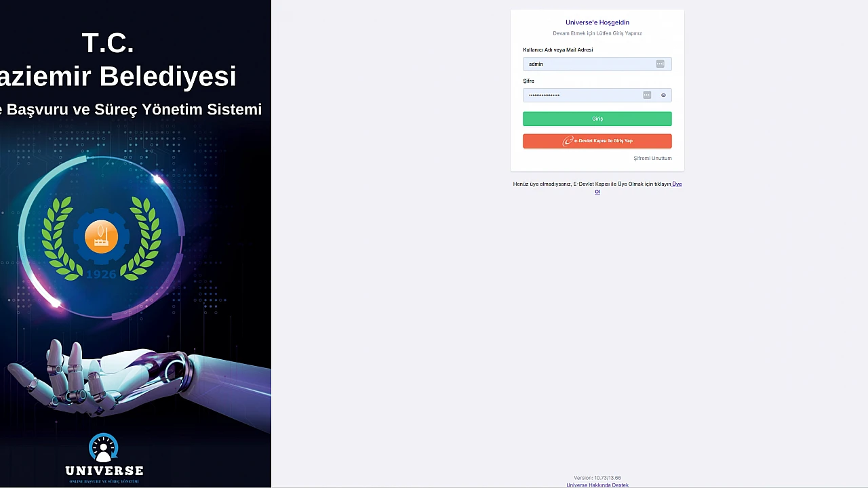This screenshot has height=488, width=868.
Task: Open Universe Hakkında Destek link
Action: click(x=597, y=485)
